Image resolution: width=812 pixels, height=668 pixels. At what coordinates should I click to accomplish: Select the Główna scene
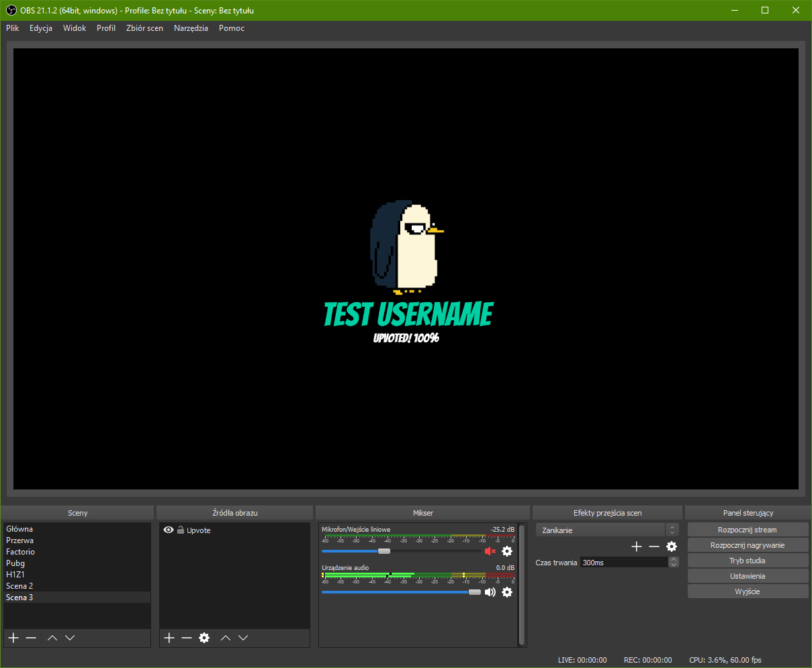77,529
